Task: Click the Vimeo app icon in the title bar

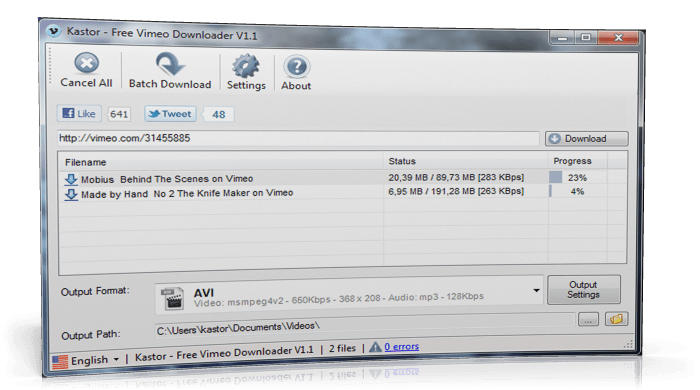Action: (54, 31)
